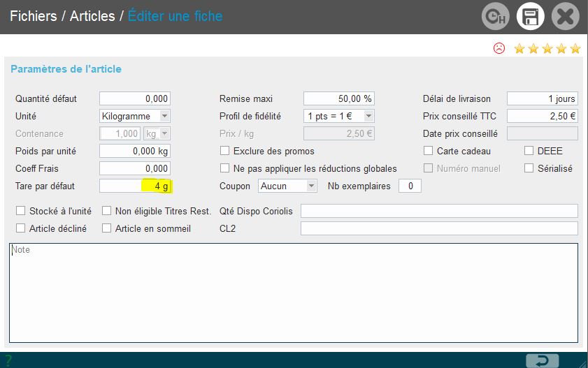Open the Unité dropdown showing Kilogramme

[135, 116]
